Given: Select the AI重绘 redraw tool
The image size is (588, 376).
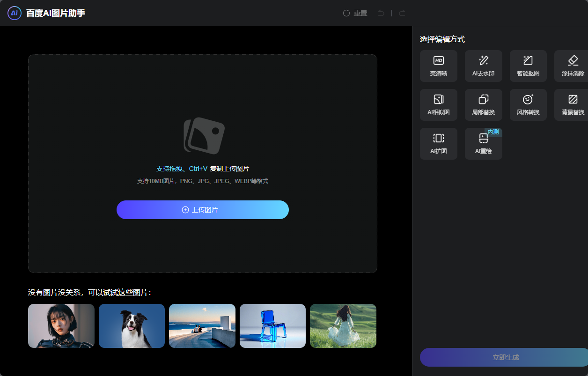Looking at the screenshot, I should pos(483,144).
